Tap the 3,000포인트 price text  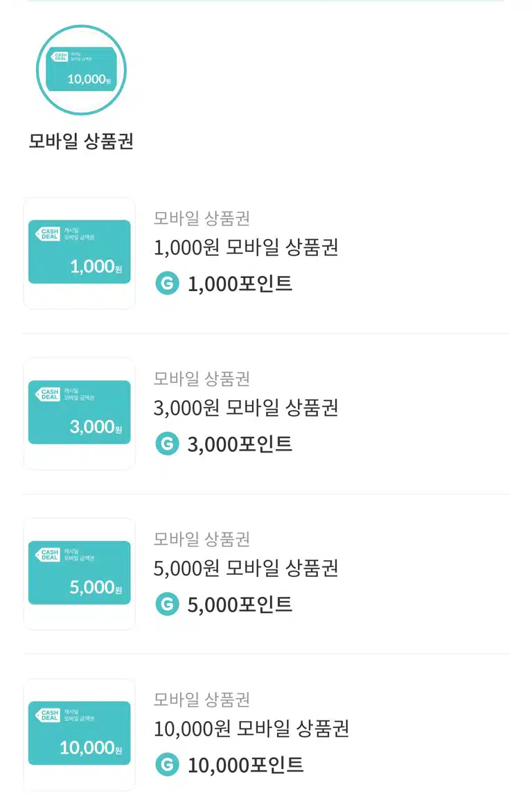tap(240, 444)
